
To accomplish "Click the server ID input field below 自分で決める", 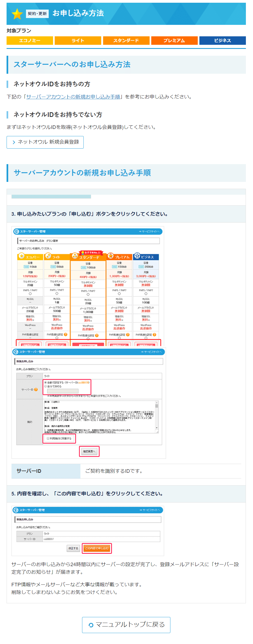I will [x=63, y=391].
